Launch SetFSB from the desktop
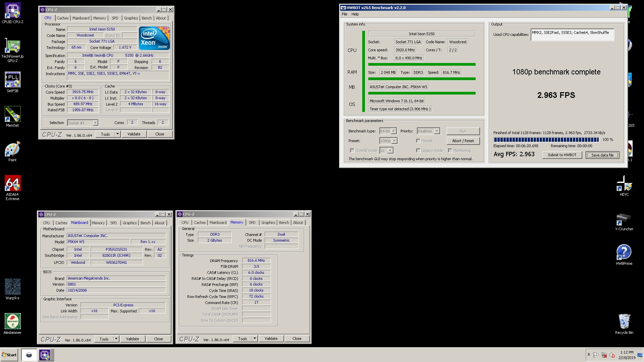This screenshot has width=644, height=362. tap(12, 82)
